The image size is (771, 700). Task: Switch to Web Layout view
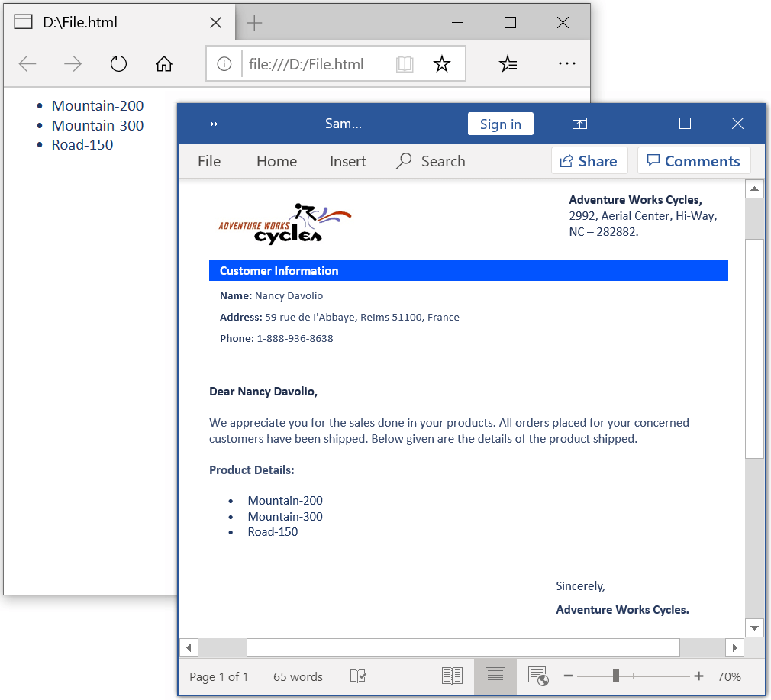538,676
